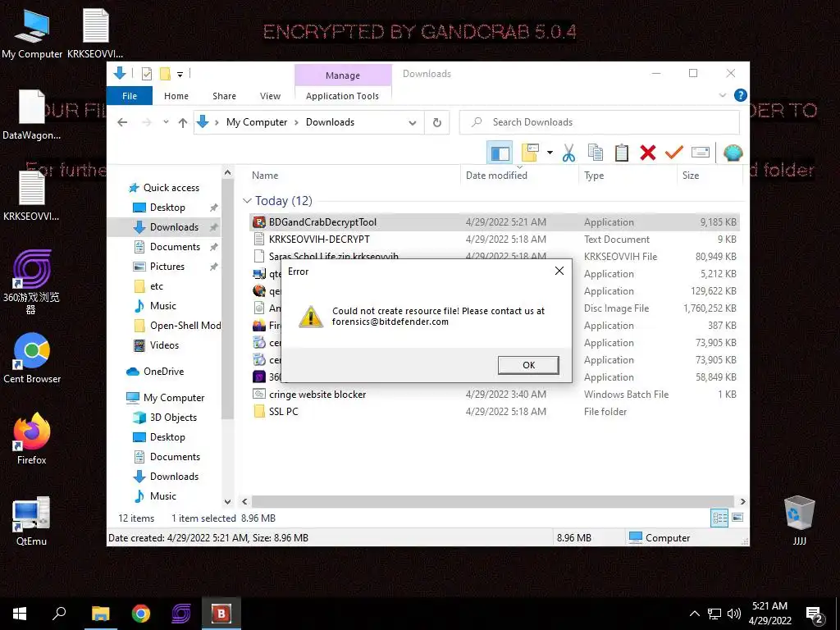Image resolution: width=840 pixels, height=630 pixels.
Task: Open the address bar history dropdown
Action: coord(412,123)
